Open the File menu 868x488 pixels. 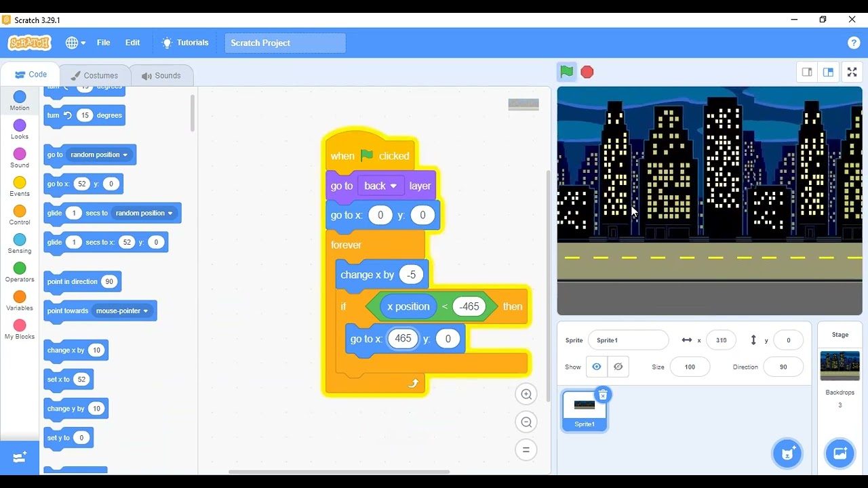click(103, 43)
